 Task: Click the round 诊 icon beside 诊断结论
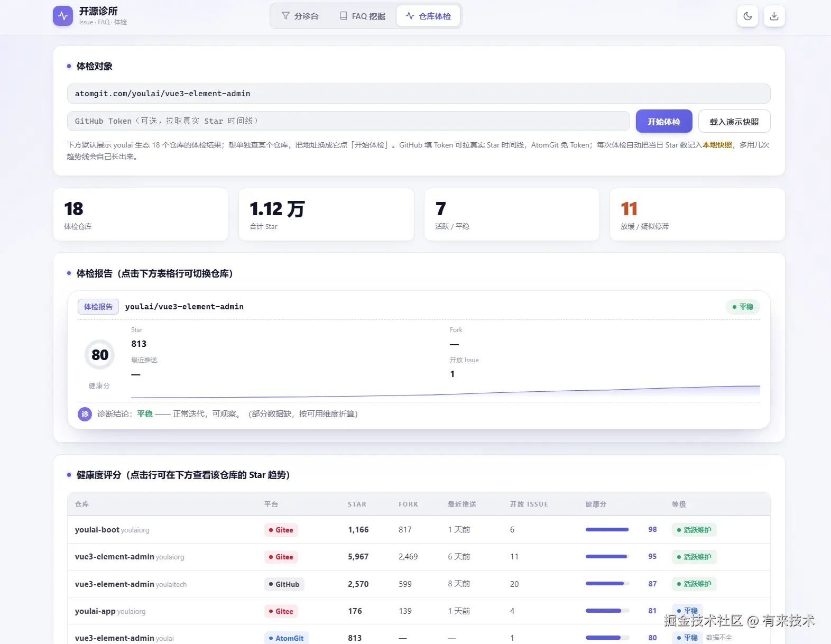pyautogui.click(x=85, y=414)
